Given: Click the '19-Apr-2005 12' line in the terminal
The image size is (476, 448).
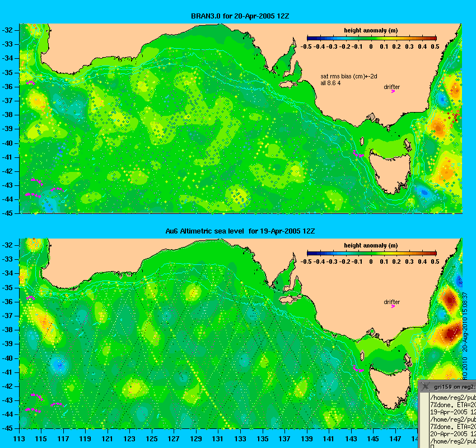Looking at the screenshot, I should [x=453, y=412].
